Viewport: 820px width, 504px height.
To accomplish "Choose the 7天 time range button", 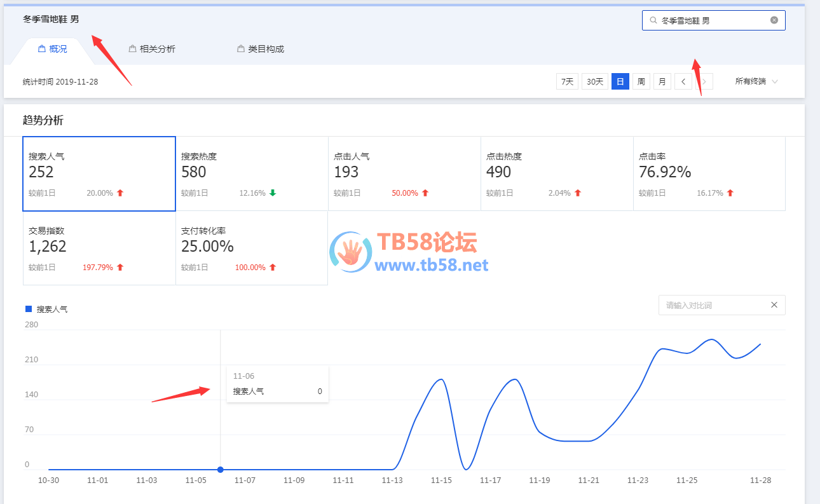I will (567, 81).
